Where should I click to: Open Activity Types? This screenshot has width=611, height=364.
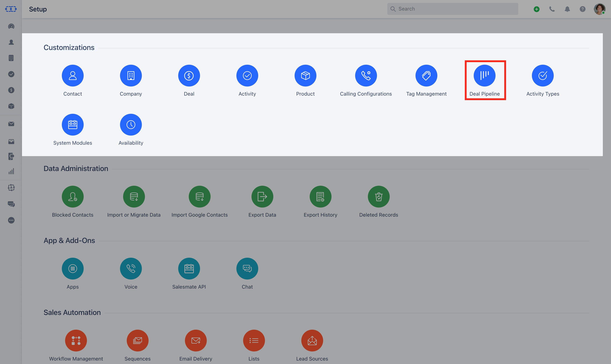[543, 76]
